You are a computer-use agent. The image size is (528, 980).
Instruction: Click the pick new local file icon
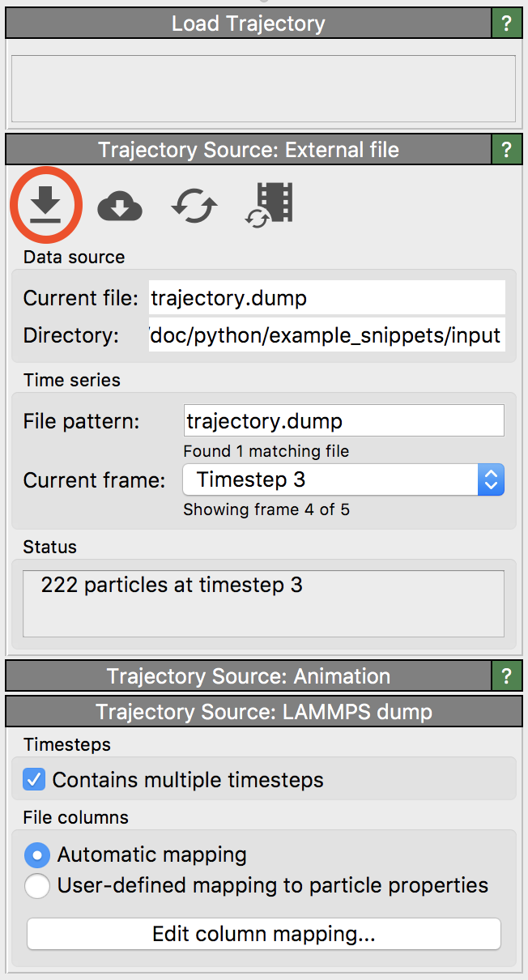[x=46, y=204]
